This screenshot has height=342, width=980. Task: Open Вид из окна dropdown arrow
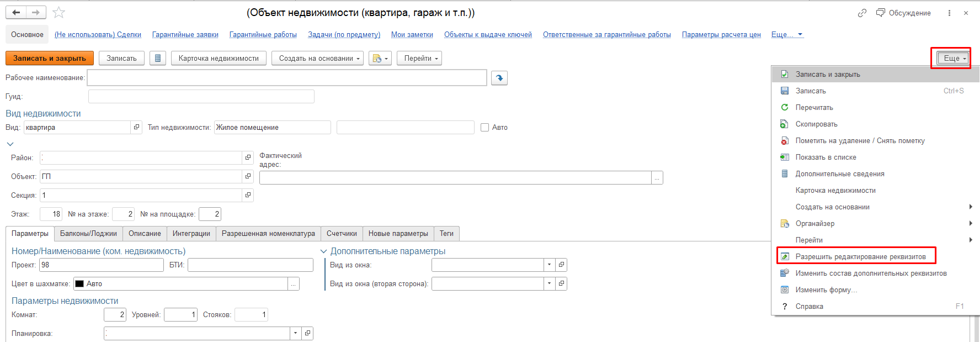click(549, 265)
